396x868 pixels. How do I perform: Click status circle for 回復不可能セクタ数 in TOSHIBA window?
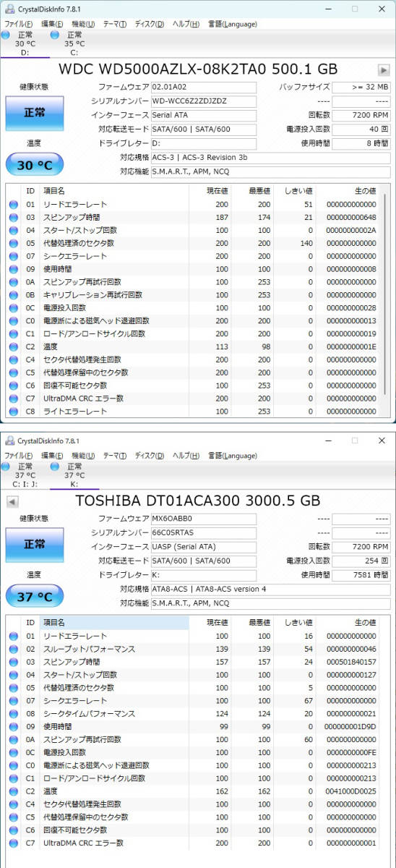[x=13, y=830]
